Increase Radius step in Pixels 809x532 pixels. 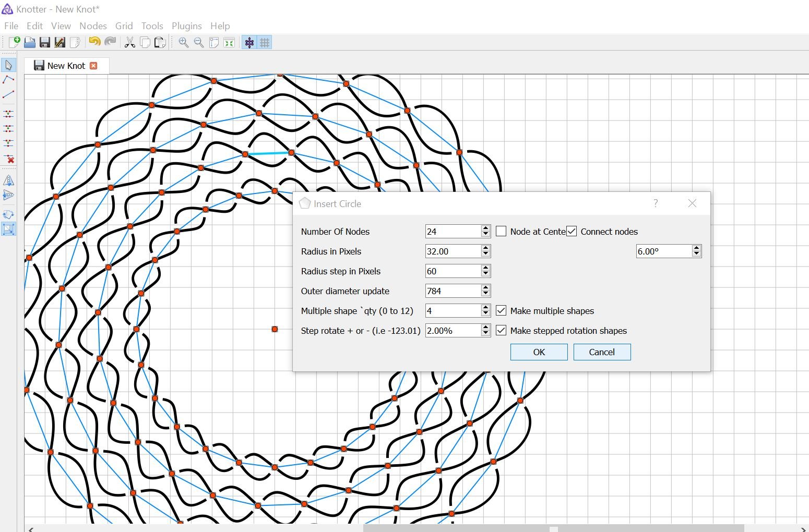pos(485,268)
